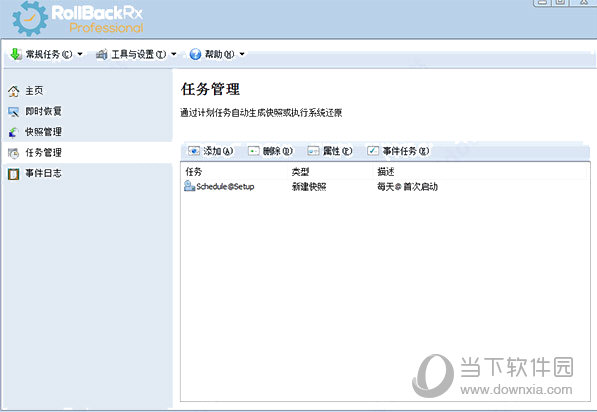This screenshot has width=597, height=412.
Task: Click the 任务 column header
Action: coord(194,172)
